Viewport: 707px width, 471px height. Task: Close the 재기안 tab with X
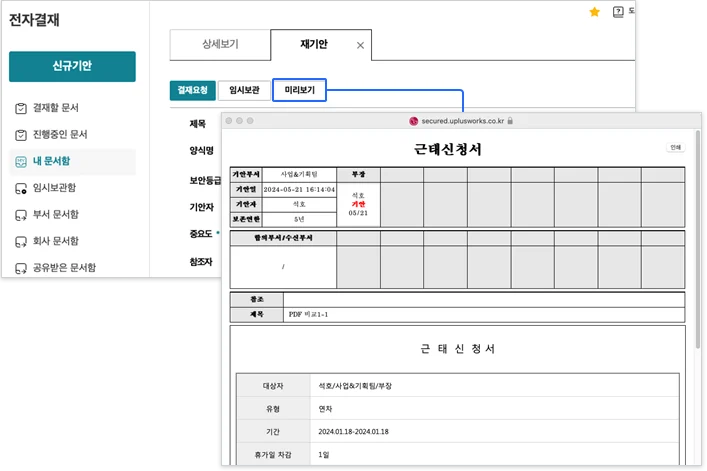coord(360,46)
